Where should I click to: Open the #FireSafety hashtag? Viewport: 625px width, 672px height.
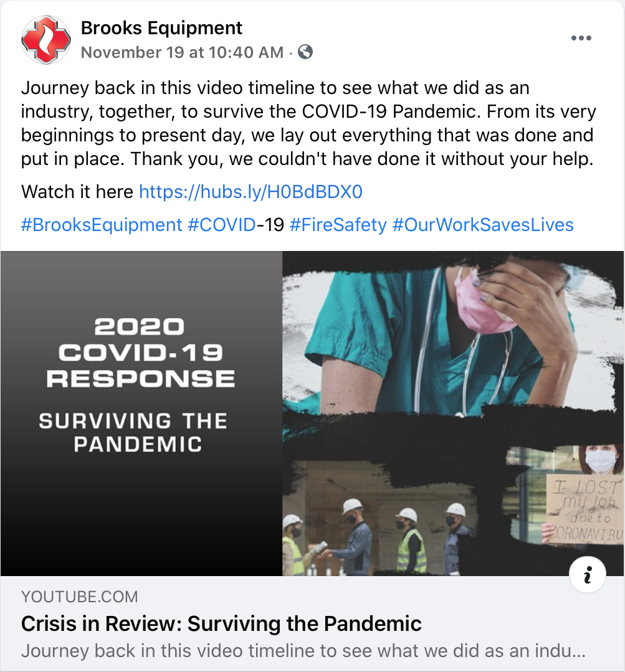point(338,225)
